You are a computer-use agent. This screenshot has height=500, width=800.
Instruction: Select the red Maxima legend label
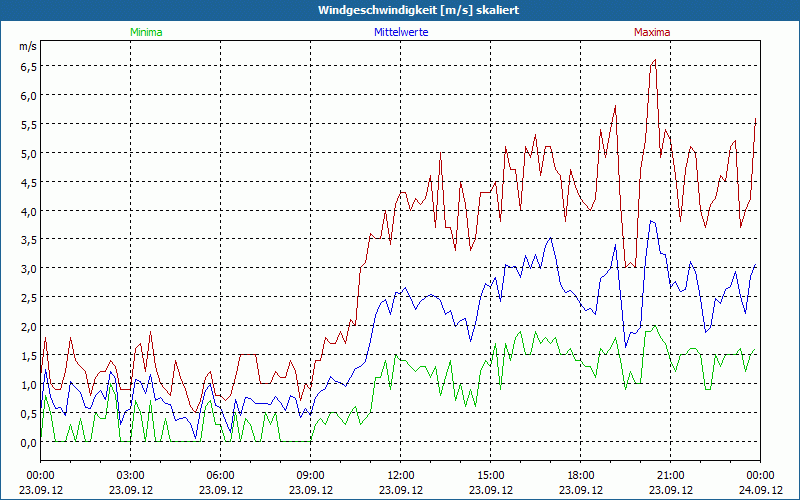click(652, 32)
